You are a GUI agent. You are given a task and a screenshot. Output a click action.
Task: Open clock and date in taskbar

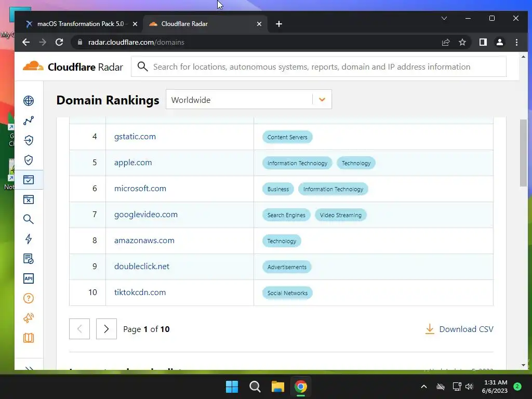point(495,387)
